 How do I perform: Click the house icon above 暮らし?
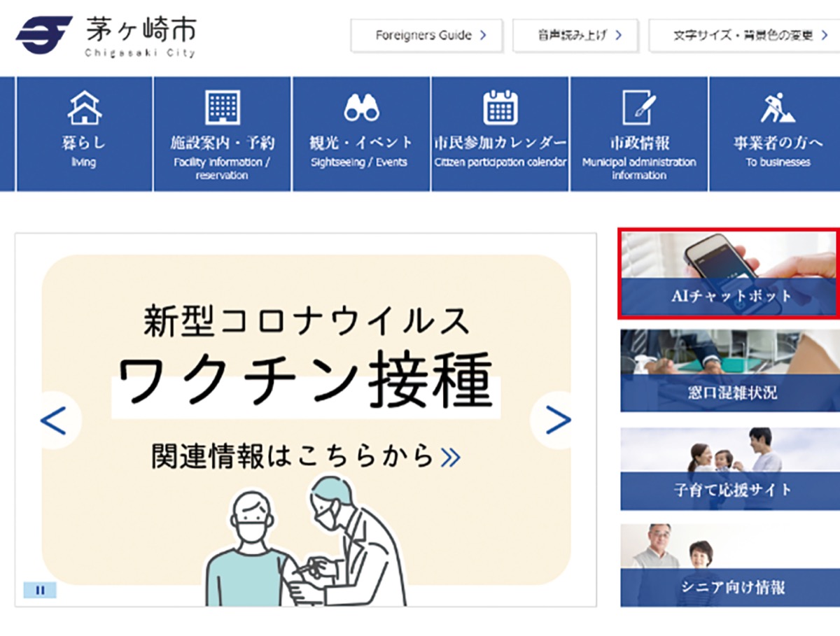tap(84, 108)
